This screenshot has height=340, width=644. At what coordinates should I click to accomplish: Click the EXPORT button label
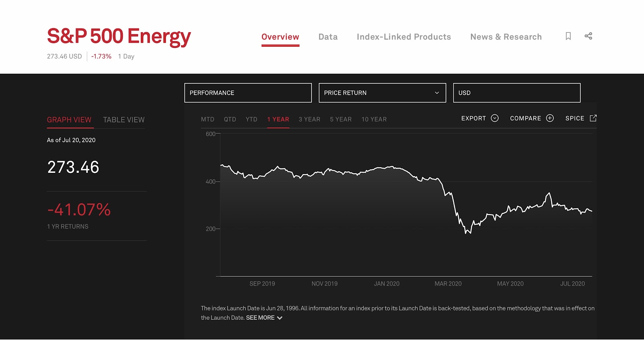click(x=473, y=118)
